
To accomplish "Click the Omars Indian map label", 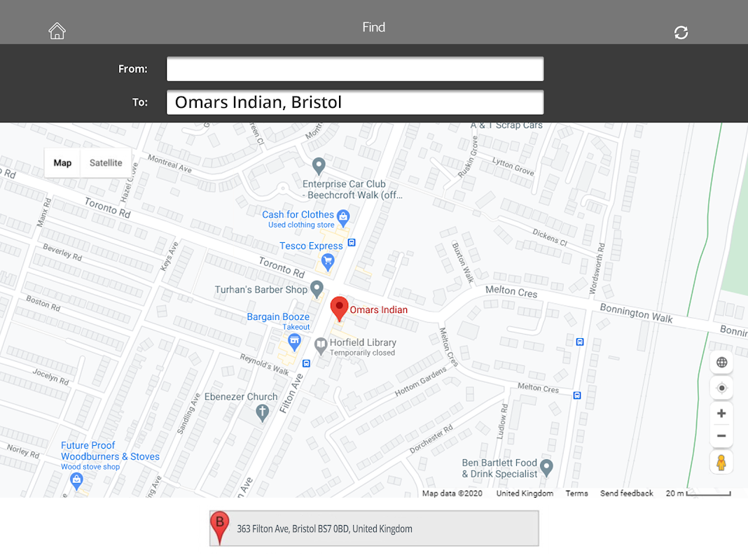I will click(x=379, y=310).
